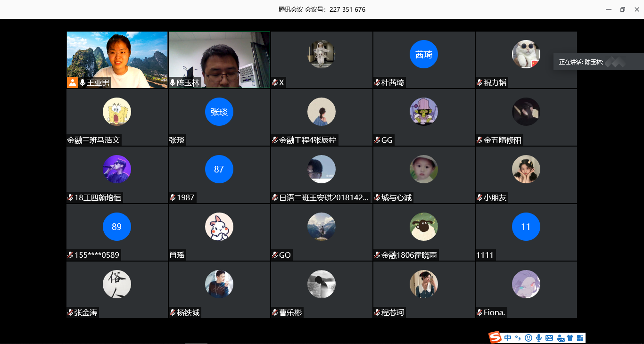Click the Sogou input method logo
Viewport: 644px width, 344px height.
(495, 338)
